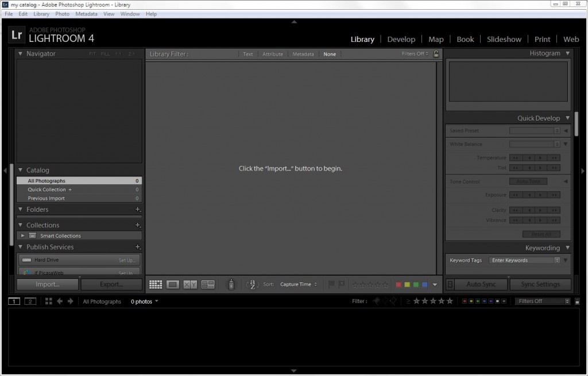This screenshot has height=376, width=588.
Task: Select the Attribute library filter option
Action: (x=273, y=54)
